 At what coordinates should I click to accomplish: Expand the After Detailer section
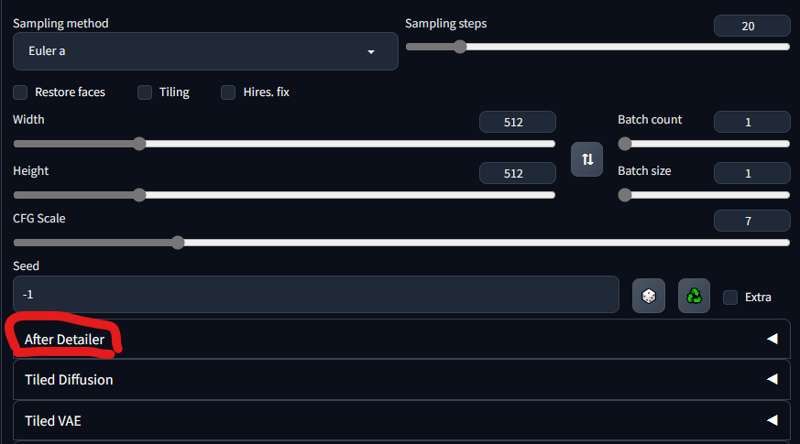click(402, 339)
